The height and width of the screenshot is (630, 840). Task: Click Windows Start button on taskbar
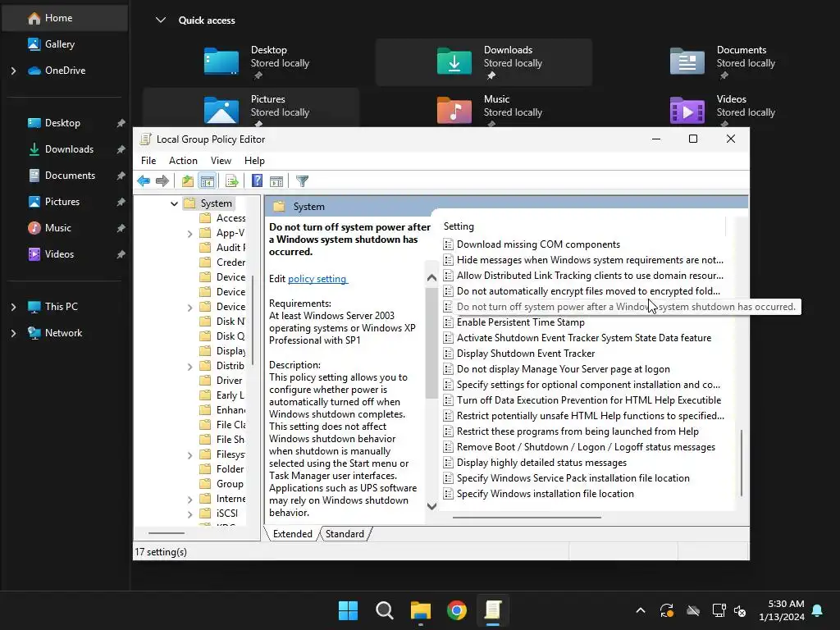pos(348,610)
